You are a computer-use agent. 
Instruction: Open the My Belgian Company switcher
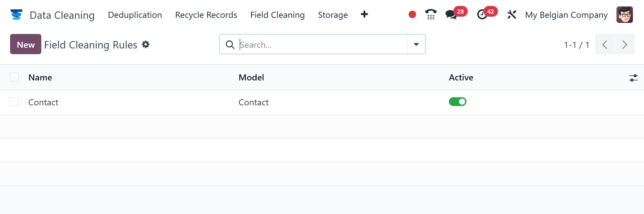click(566, 15)
